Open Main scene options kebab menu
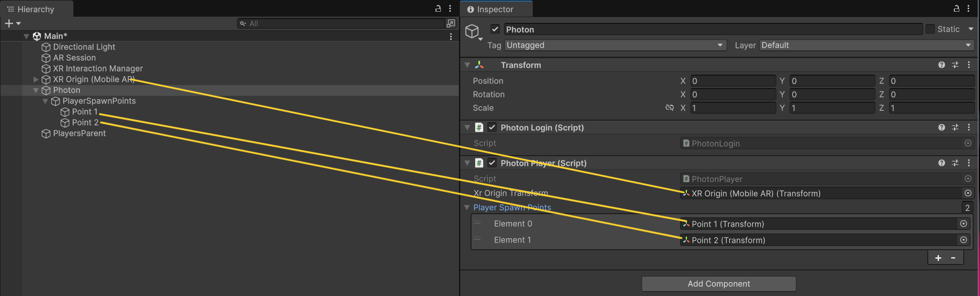Image resolution: width=980 pixels, height=296 pixels. coord(451,36)
